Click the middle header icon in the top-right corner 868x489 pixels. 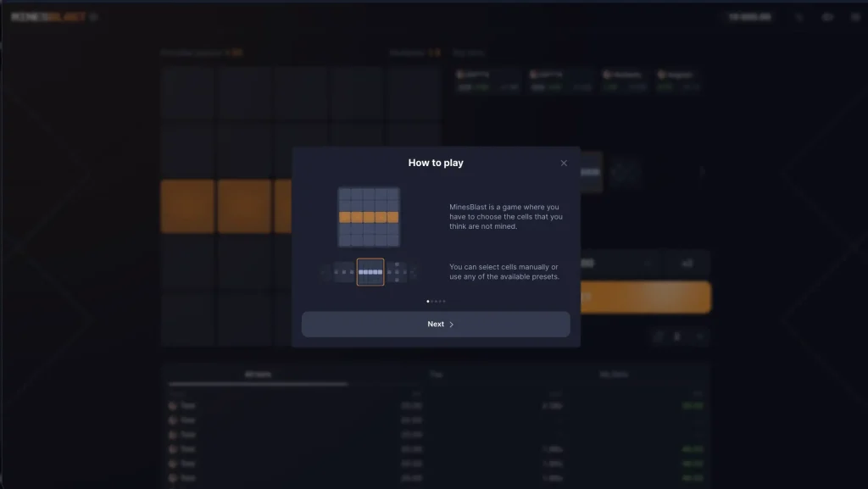pyautogui.click(x=827, y=17)
